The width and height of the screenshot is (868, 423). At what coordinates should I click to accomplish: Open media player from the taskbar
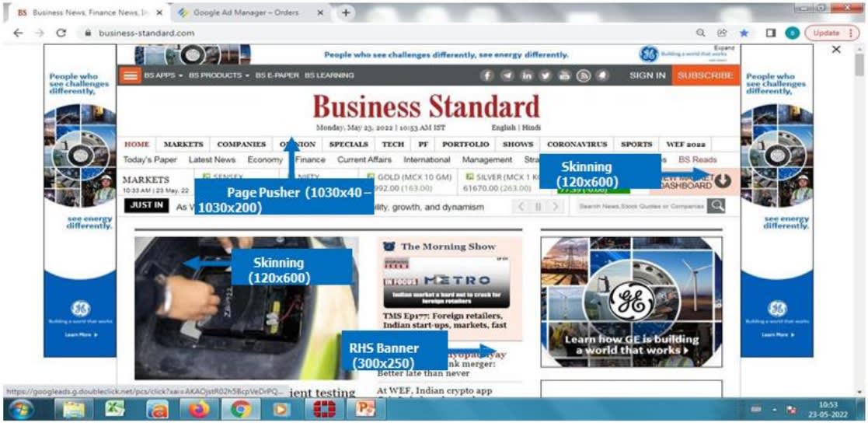(x=282, y=409)
